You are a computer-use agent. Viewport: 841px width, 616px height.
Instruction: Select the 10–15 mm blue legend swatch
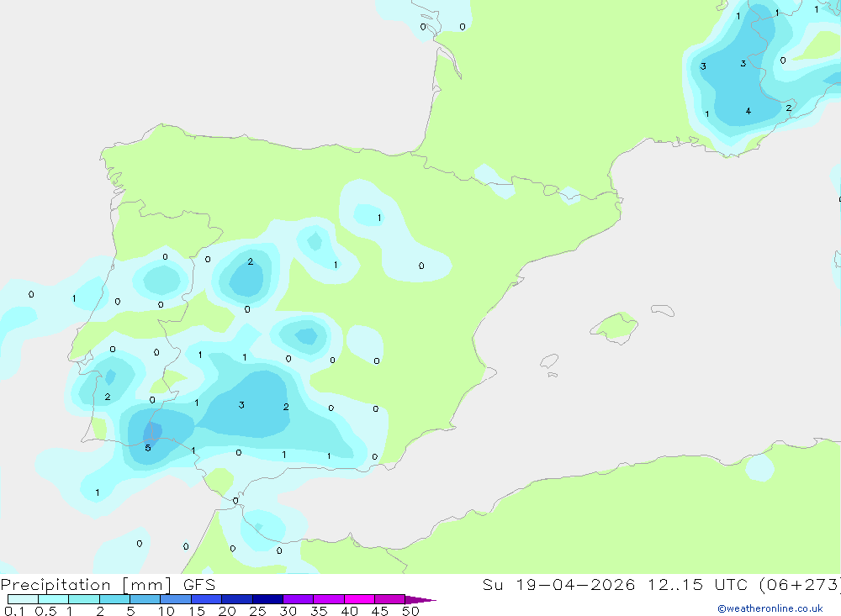tap(176, 599)
